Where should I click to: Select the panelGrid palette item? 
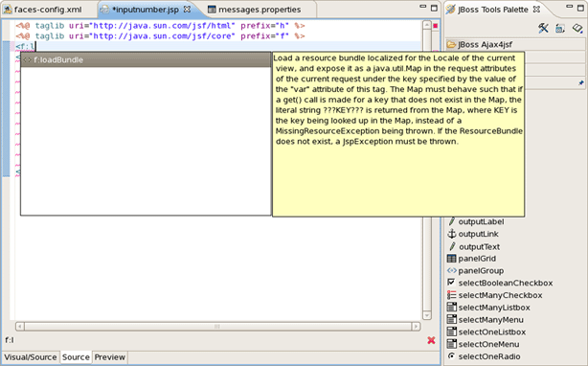(472, 259)
